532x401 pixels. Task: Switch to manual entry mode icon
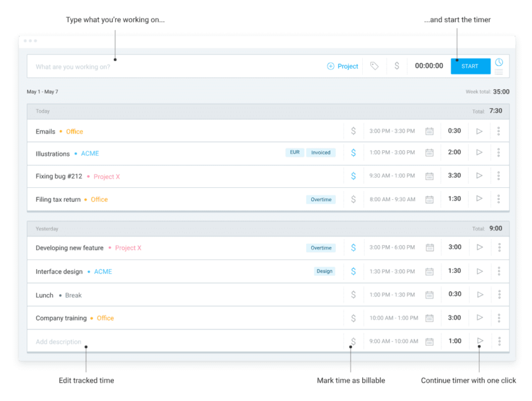[x=499, y=71]
